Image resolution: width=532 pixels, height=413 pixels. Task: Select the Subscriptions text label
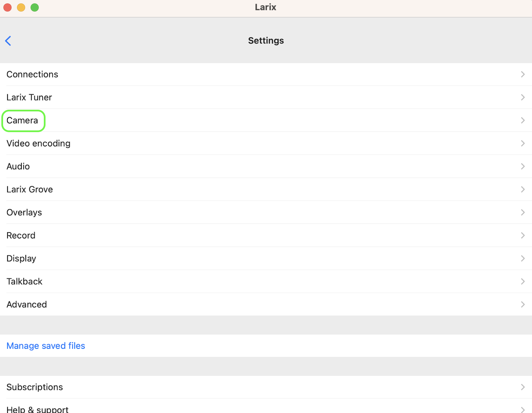click(x=35, y=387)
